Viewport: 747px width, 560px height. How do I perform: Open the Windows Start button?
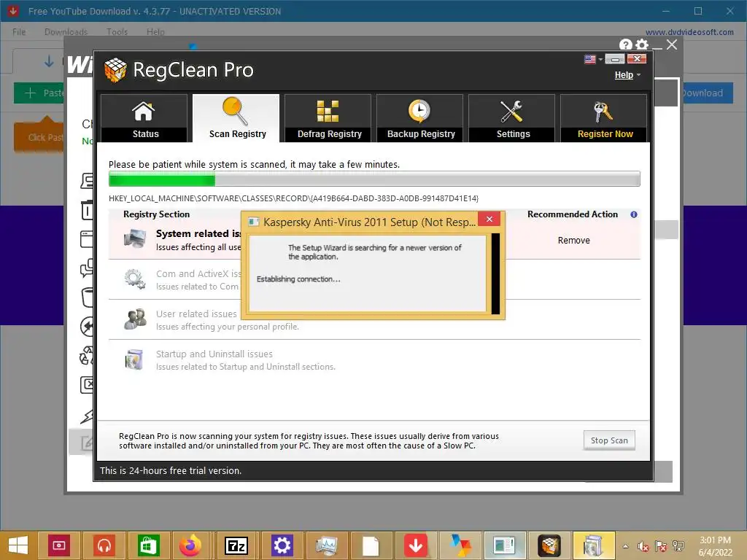pos(18,545)
